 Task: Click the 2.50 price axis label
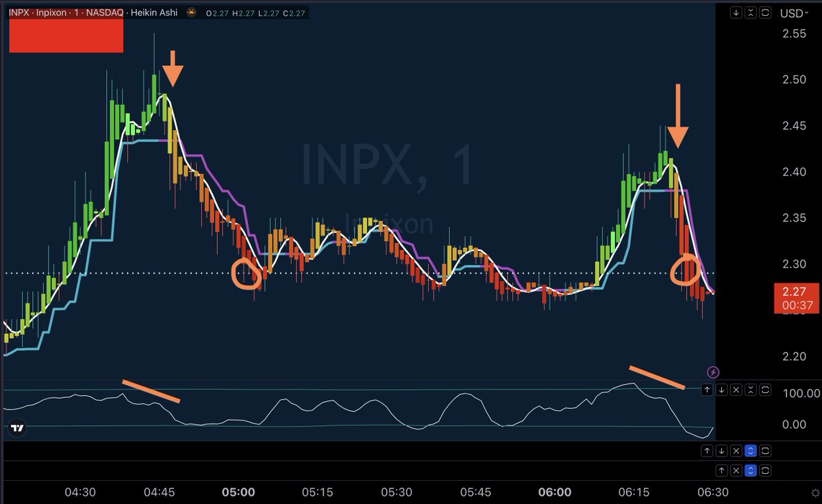point(793,79)
